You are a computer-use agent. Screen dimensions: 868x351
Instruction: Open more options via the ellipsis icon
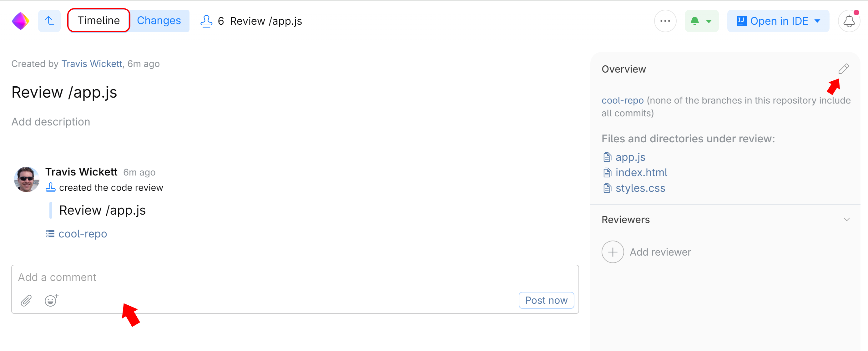665,21
